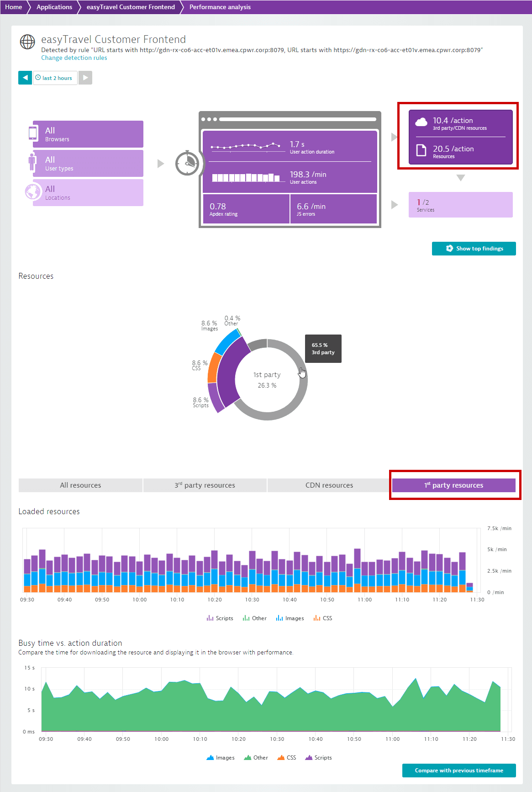
Task: Switch to the All resources tab
Action: coord(80,485)
